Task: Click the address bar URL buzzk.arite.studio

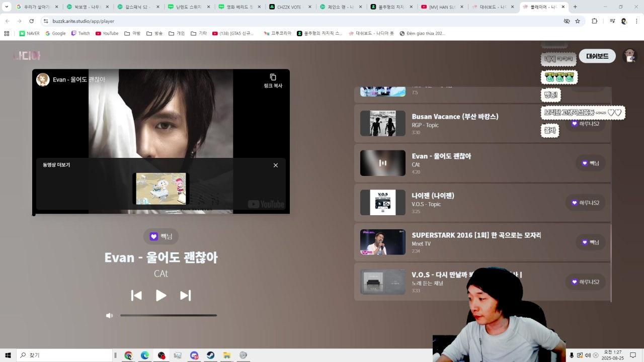Action: [84, 21]
